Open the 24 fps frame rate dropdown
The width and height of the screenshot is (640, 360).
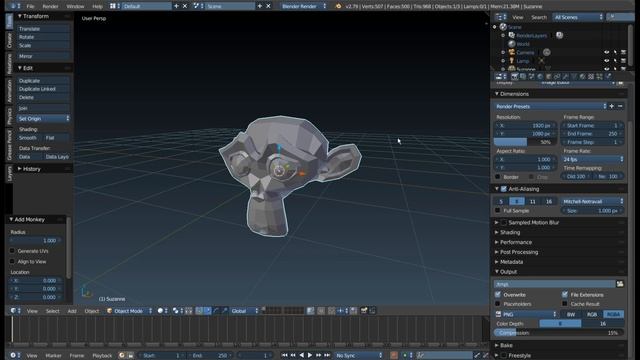point(593,159)
